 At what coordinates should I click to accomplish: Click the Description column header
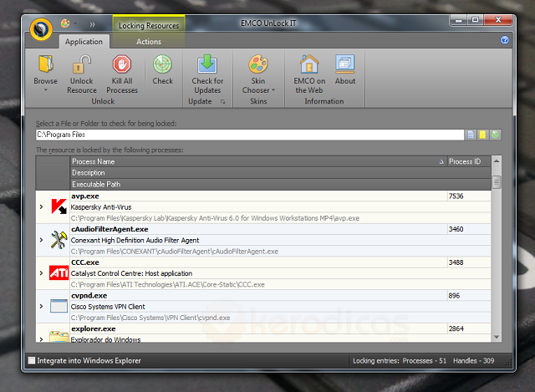click(x=281, y=173)
